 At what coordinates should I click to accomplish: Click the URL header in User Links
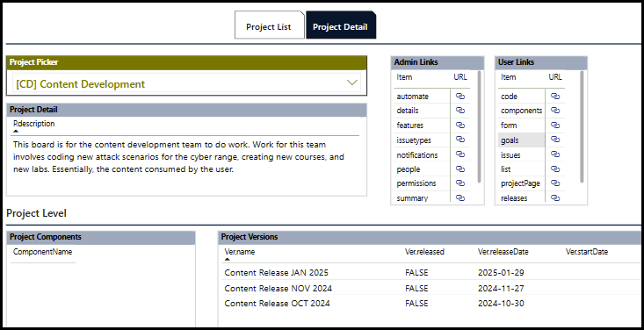(x=555, y=76)
